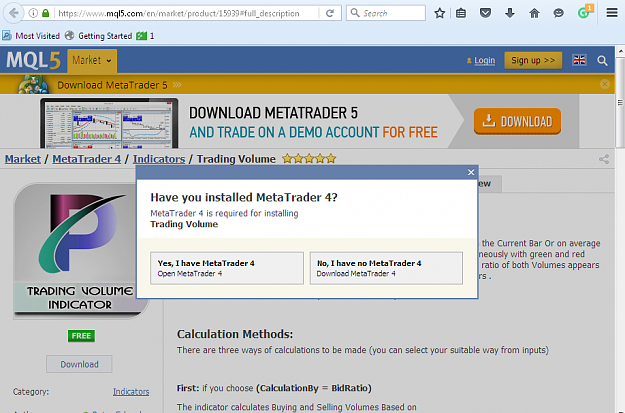Viewport: 625px width, 413px height.
Task: Dismiss the yellow Download MetaTrader 5 bar
Action: tap(605, 84)
